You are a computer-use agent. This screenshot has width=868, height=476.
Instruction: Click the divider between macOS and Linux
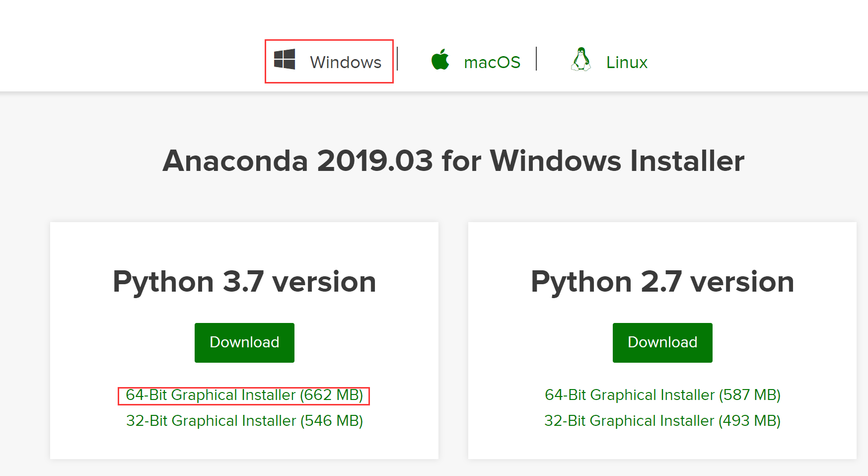tap(536, 59)
